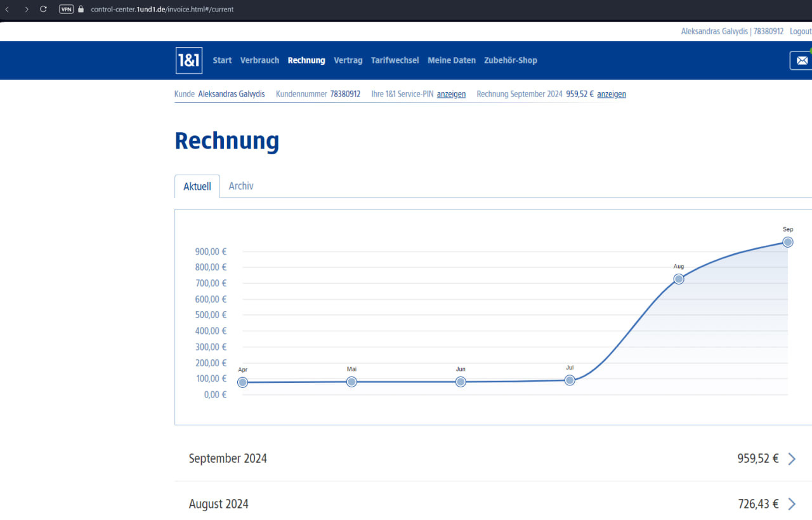
Task: Select the Apr data point on chart
Action: click(x=242, y=382)
